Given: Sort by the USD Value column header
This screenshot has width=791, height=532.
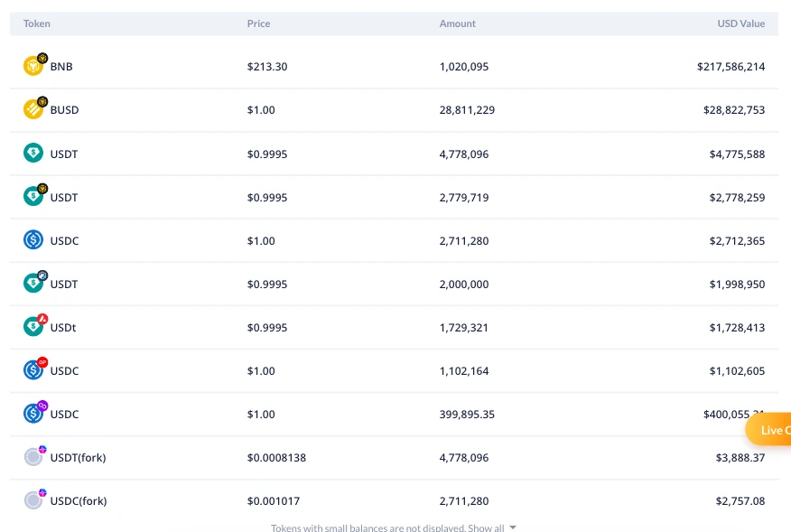Looking at the screenshot, I should pos(741,23).
